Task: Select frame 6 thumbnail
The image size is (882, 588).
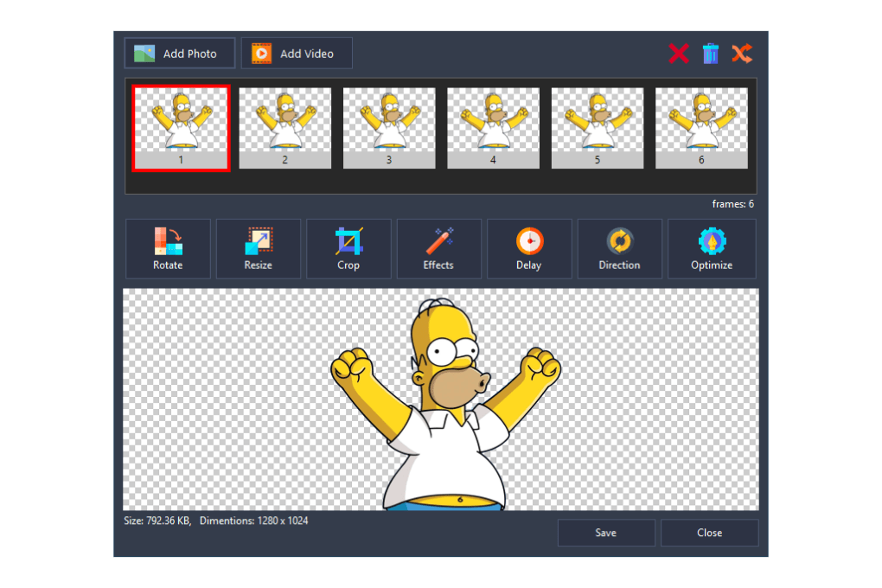Action: point(701,127)
